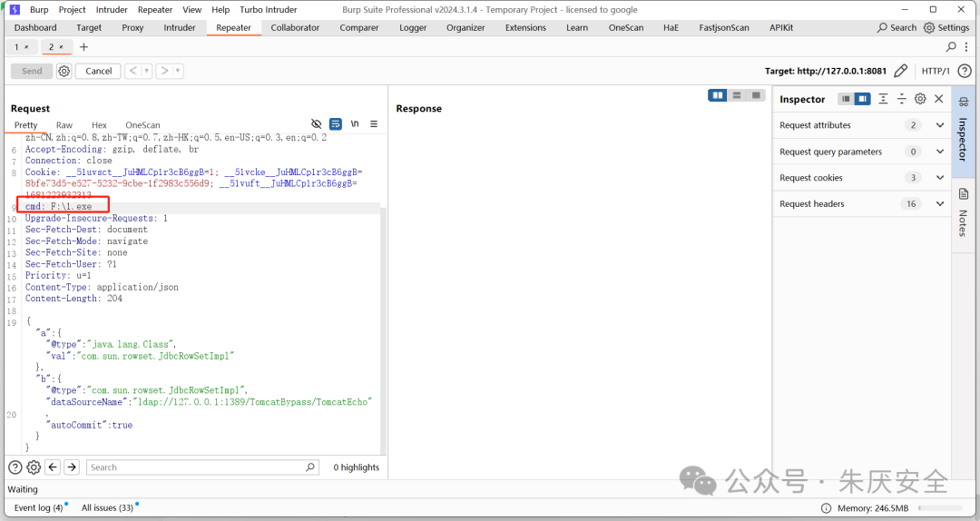Open the Project menu

[x=72, y=9]
